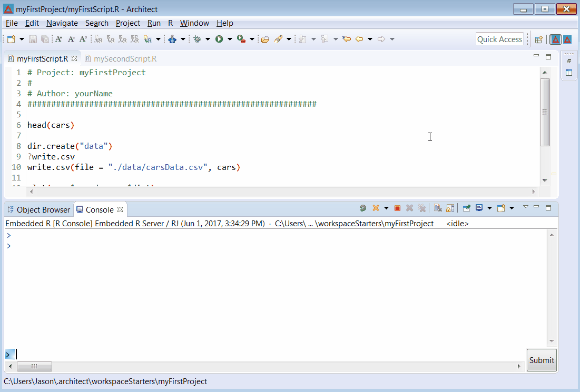Screen dimensions: 580x392
Task: Toggle Scroll Lock in console toolbar
Action: click(450, 208)
